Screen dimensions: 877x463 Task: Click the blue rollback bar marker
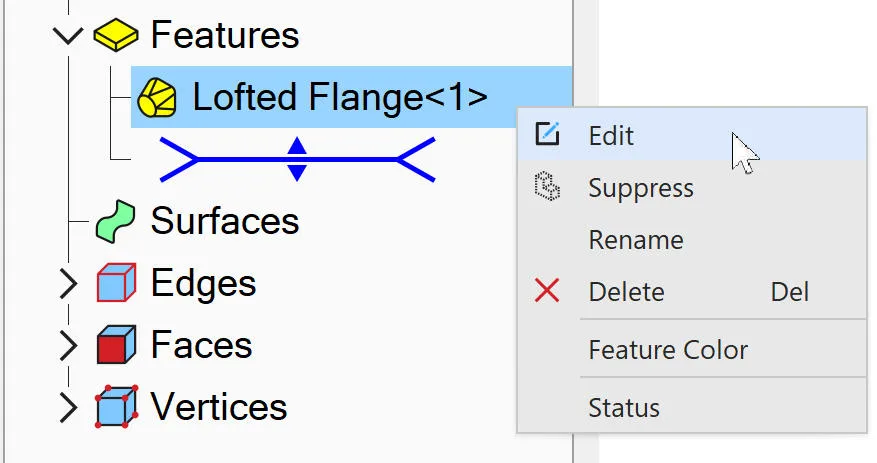point(297,159)
